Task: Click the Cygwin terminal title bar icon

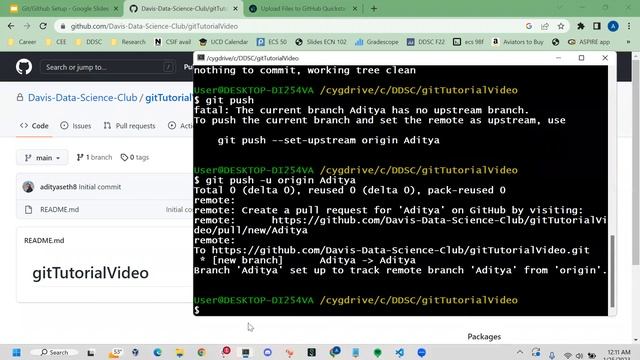Action: pos(200,58)
